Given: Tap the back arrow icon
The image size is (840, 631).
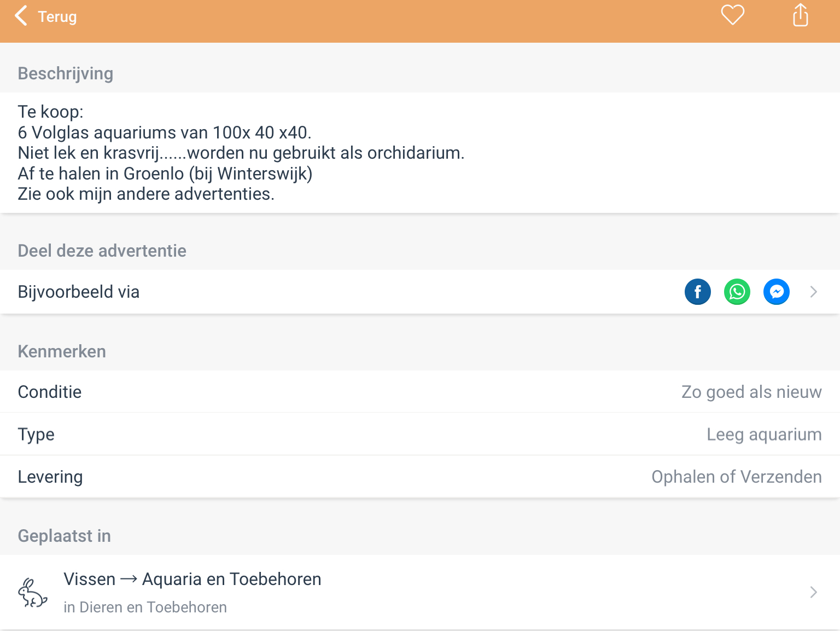Looking at the screenshot, I should [21, 16].
